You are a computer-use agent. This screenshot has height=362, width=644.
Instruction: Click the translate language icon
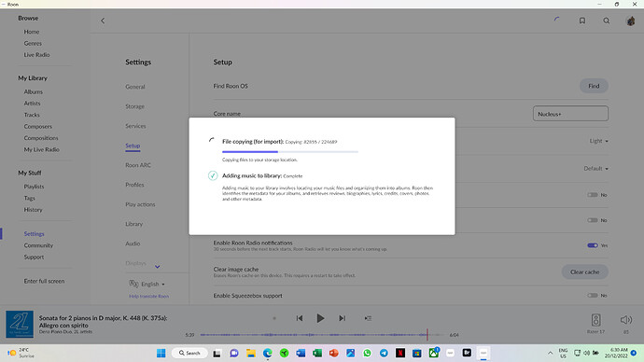[x=133, y=284]
